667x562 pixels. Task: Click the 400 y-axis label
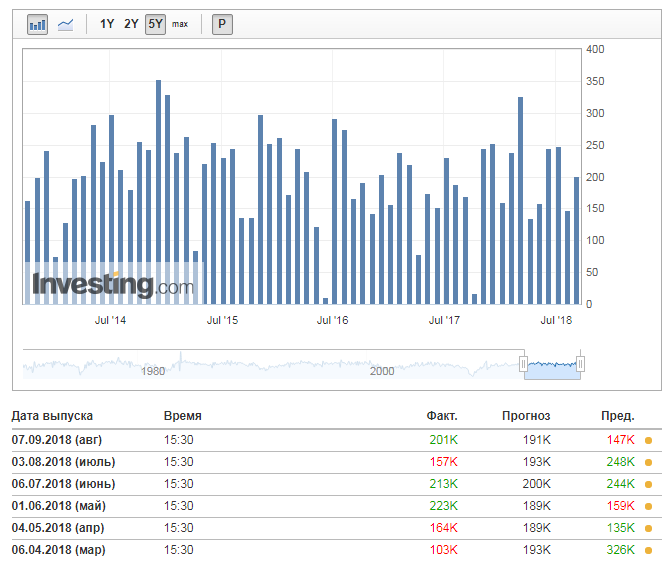(x=595, y=49)
